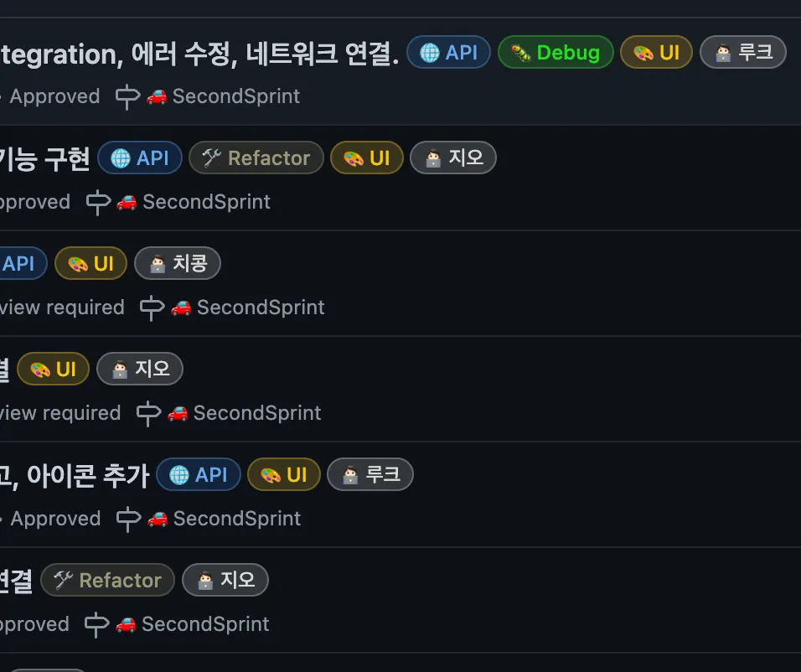801x672 pixels.
Task: Click the Refactor label next to 기능 구현
Action: click(x=256, y=158)
